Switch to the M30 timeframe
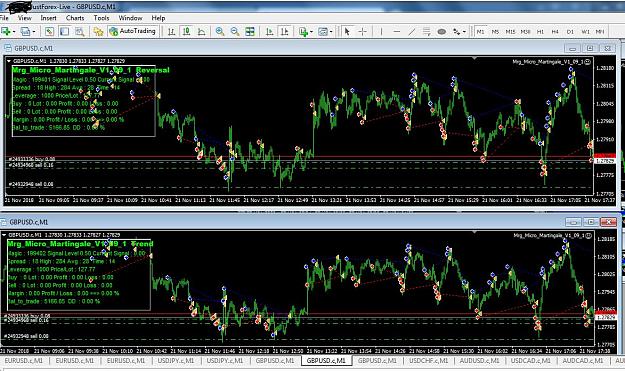 click(x=525, y=31)
